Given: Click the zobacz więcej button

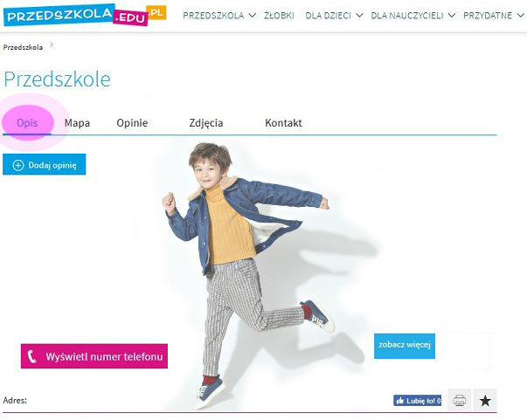Looking at the screenshot, I should pyautogui.click(x=405, y=346).
